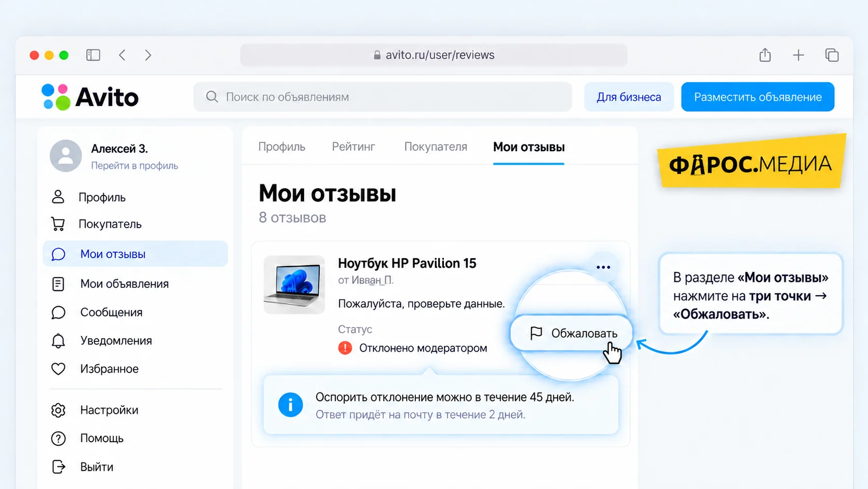Viewport: 868px width, 489px height.
Task: Click the laptop thumbnail image
Action: tap(294, 285)
